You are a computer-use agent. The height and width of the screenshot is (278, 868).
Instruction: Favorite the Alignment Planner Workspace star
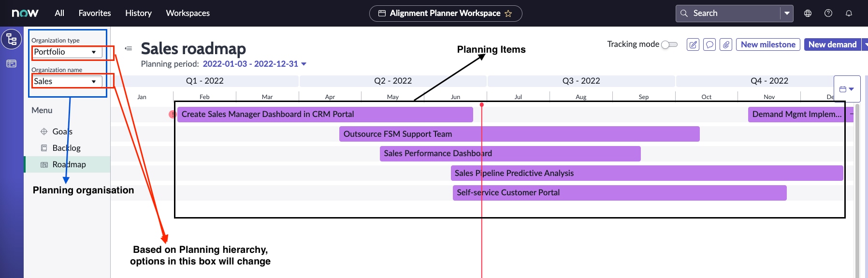pos(508,14)
